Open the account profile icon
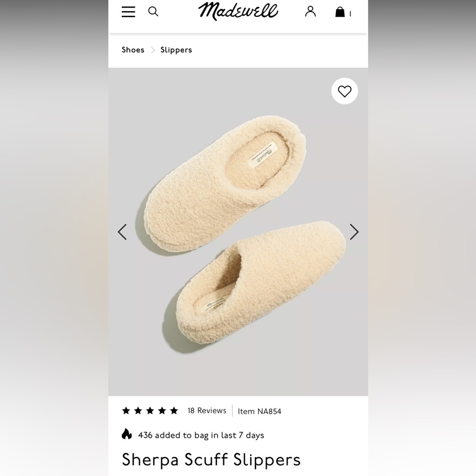 311,12
